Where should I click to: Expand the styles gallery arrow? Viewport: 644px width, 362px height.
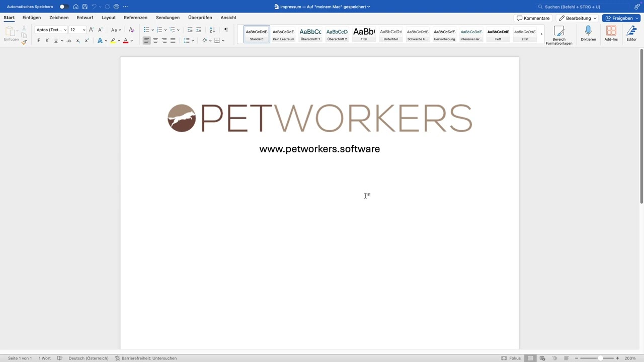(x=541, y=34)
